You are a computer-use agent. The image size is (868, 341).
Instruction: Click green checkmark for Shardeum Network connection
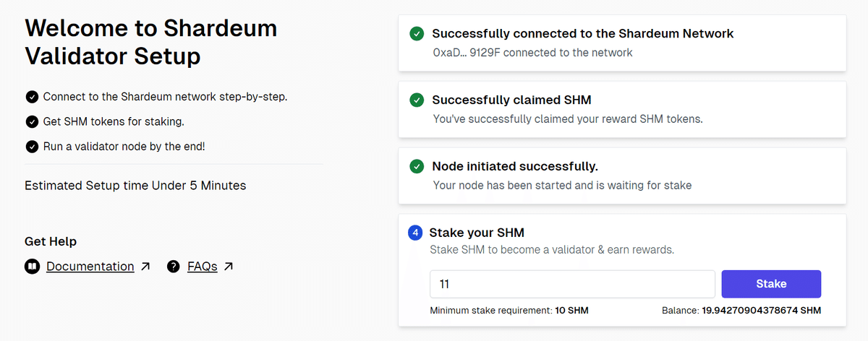point(417,34)
